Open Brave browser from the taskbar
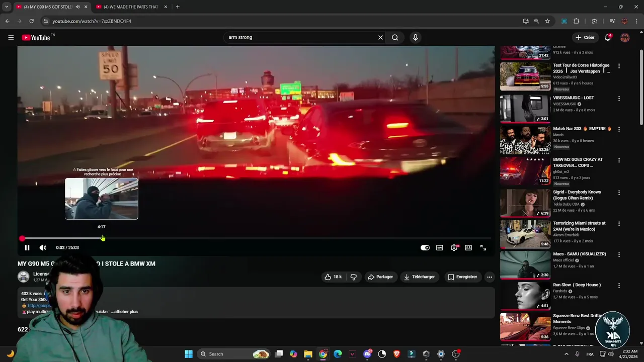The height and width of the screenshot is (362, 644). pos(396,354)
